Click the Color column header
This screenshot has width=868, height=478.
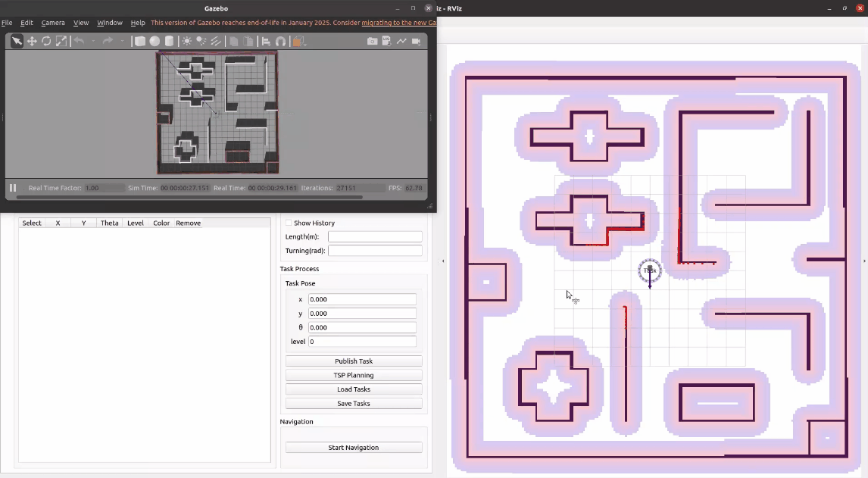coord(161,223)
